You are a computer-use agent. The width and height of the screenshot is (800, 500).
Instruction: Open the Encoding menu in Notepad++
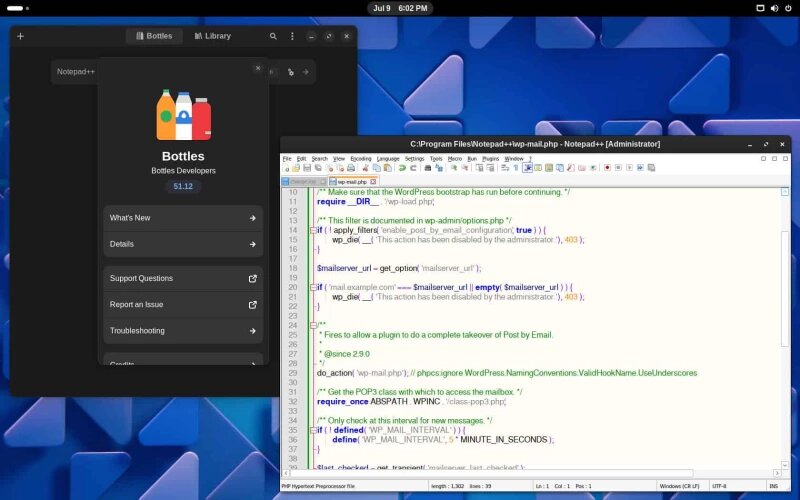coord(361,159)
